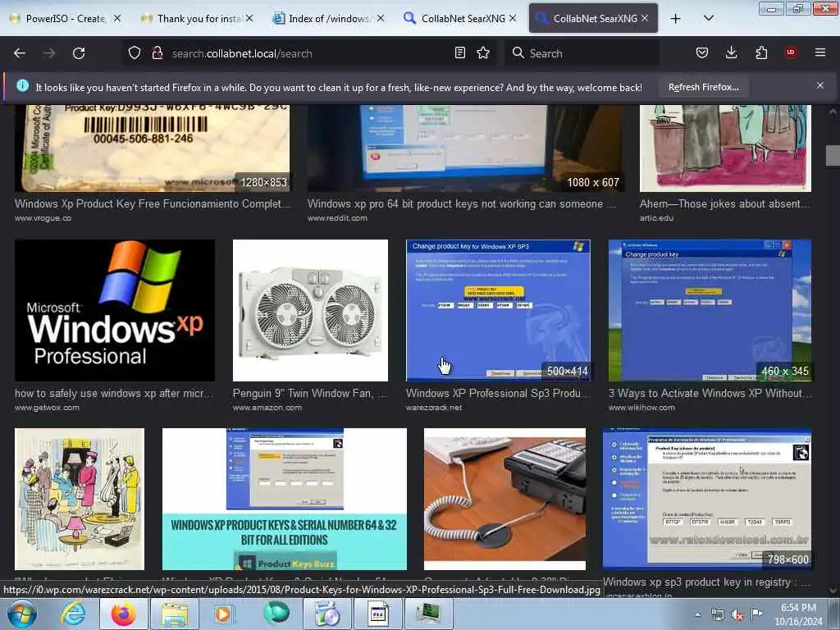Open the taskbar clock showing 6:54 PM

coord(798,614)
